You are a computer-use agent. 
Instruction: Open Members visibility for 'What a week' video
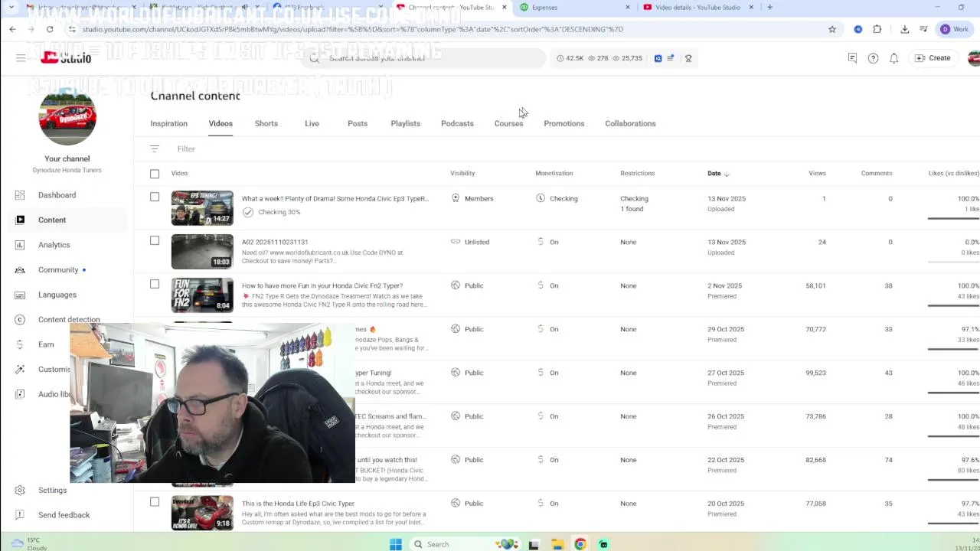pos(472,198)
